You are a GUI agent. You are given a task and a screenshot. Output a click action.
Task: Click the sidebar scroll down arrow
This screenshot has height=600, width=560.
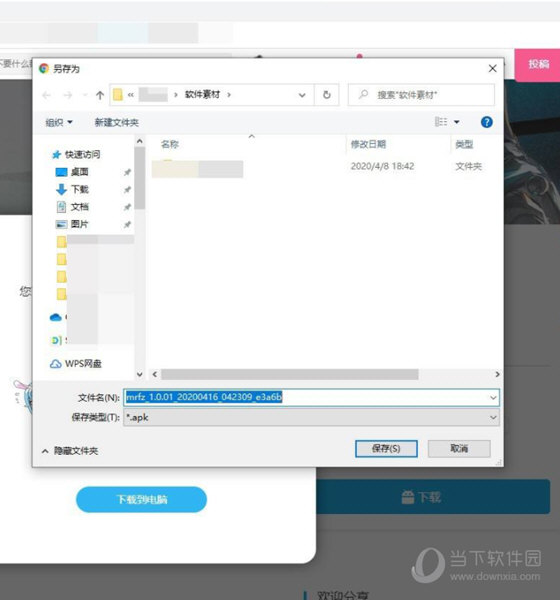tap(140, 374)
